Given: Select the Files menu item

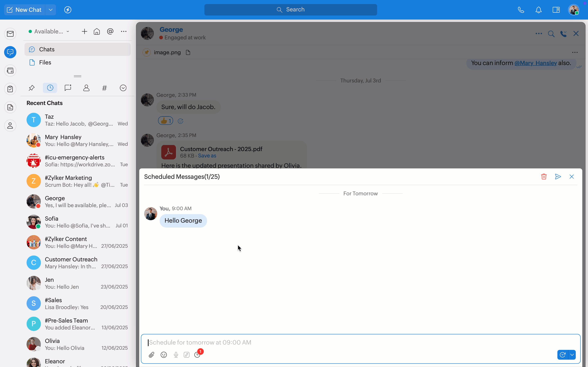Looking at the screenshot, I should tap(45, 63).
